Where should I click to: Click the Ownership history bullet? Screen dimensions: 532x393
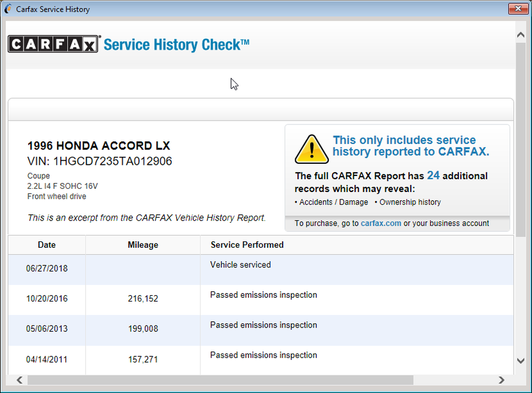point(408,202)
